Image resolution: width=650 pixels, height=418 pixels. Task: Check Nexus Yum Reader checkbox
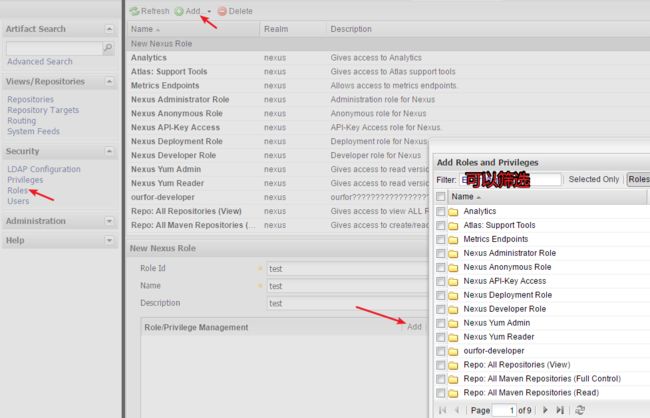click(x=441, y=337)
